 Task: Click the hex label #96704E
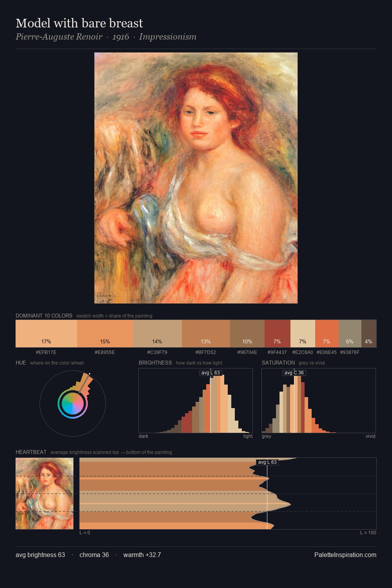247,352
